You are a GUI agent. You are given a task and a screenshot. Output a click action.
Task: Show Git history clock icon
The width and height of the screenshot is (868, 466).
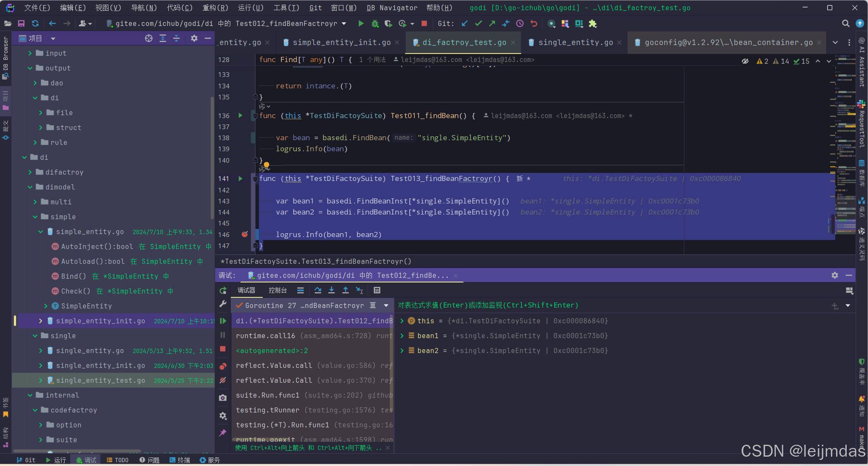[520, 24]
